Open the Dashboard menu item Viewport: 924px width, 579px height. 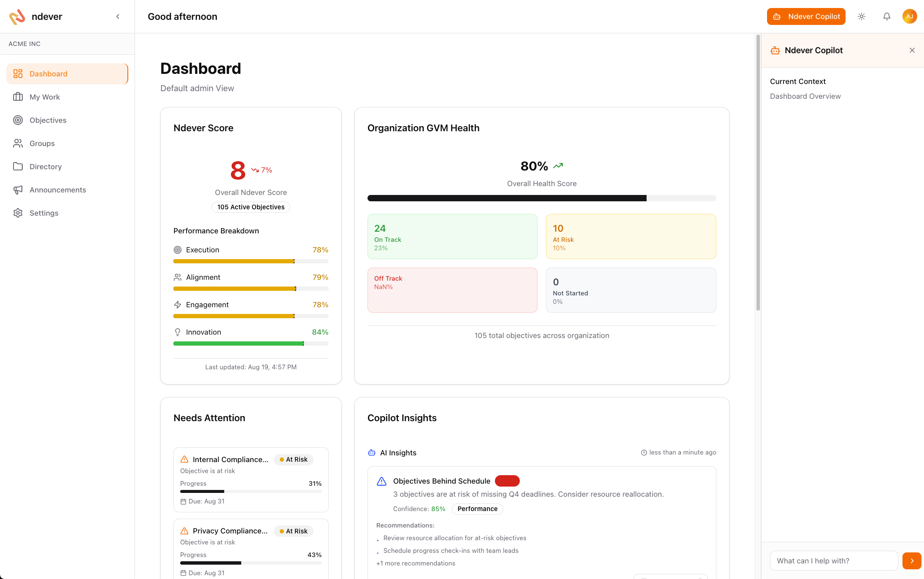pos(67,74)
